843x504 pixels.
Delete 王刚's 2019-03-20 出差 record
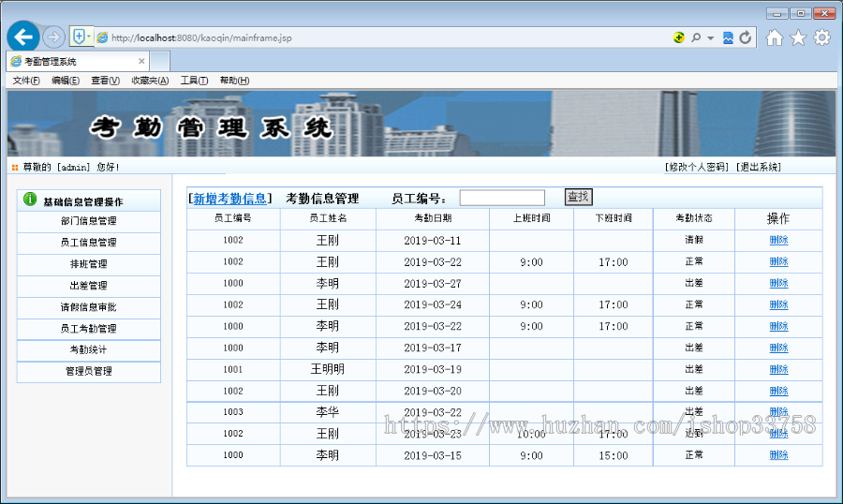pos(778,391)
